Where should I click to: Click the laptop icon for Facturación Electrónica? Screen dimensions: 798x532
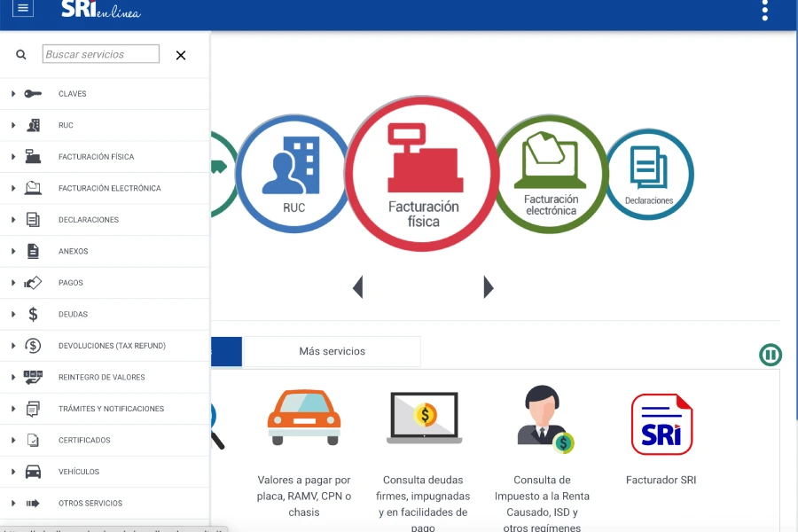tap(33, 188)
